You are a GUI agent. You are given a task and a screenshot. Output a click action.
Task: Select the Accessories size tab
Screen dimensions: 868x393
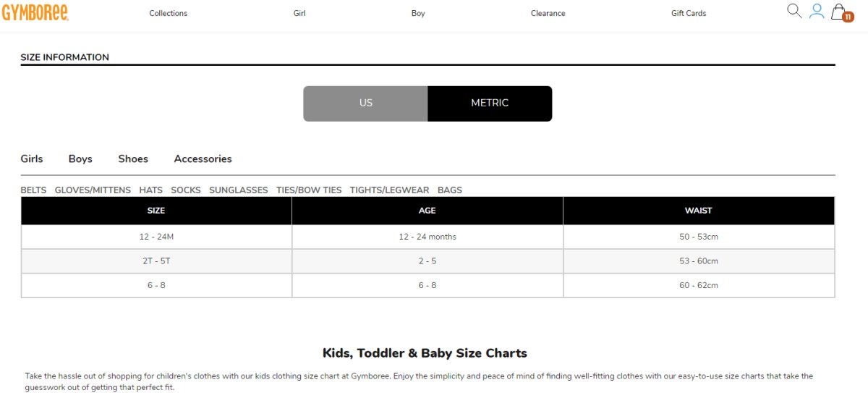pos(203,159)
